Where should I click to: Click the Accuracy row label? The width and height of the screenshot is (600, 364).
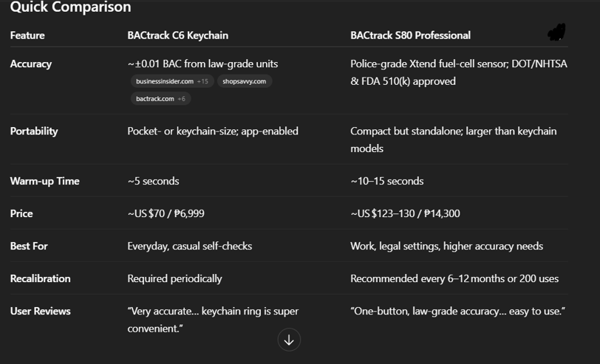(x=30, y=63)
